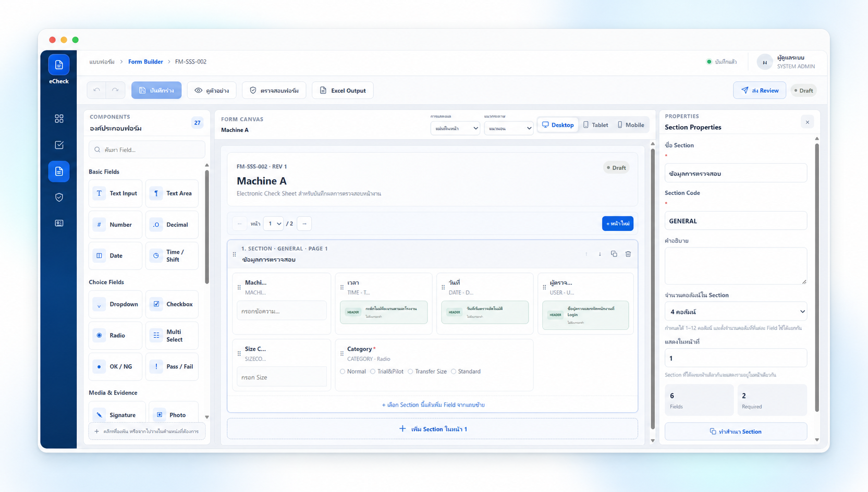Select the Normal radio option
Viewport: 868px width, 492px height.
343,372
